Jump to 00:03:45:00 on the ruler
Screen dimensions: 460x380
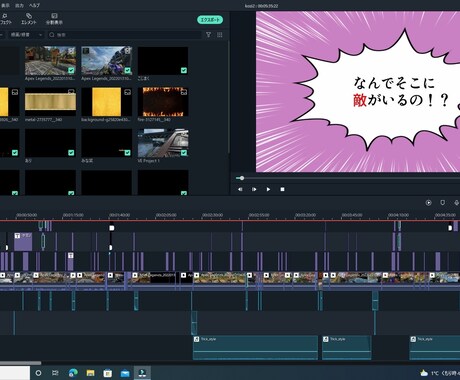click(352, 215)
